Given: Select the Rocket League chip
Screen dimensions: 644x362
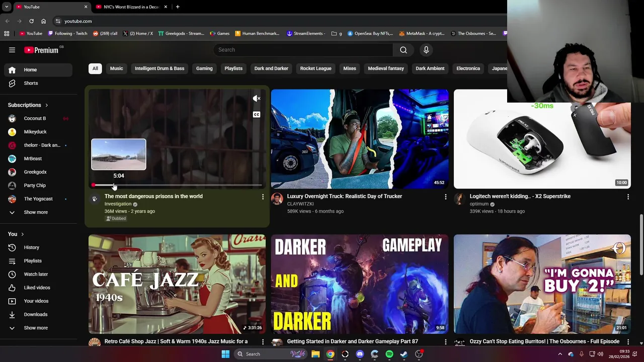Looking at the screenshot, I should point(315,68).
